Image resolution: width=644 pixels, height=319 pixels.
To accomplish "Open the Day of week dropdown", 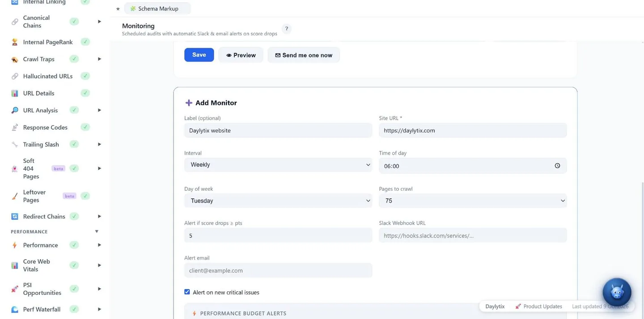I will (278, 201).
